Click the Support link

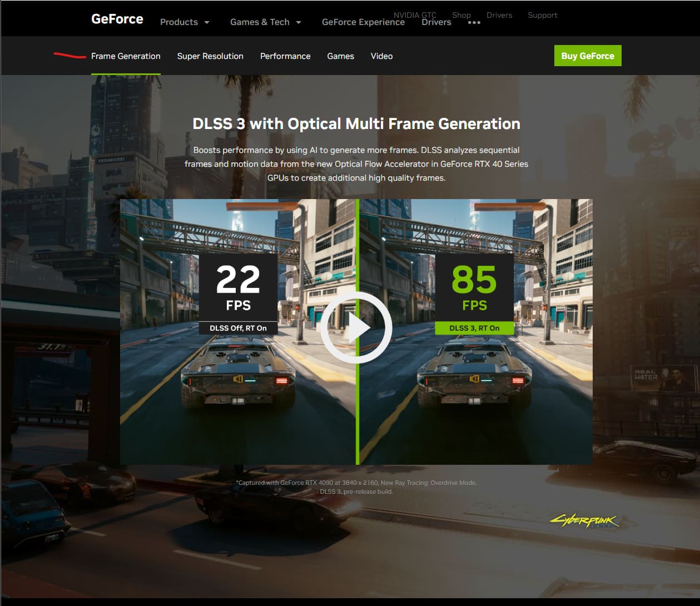pos(542,15)
